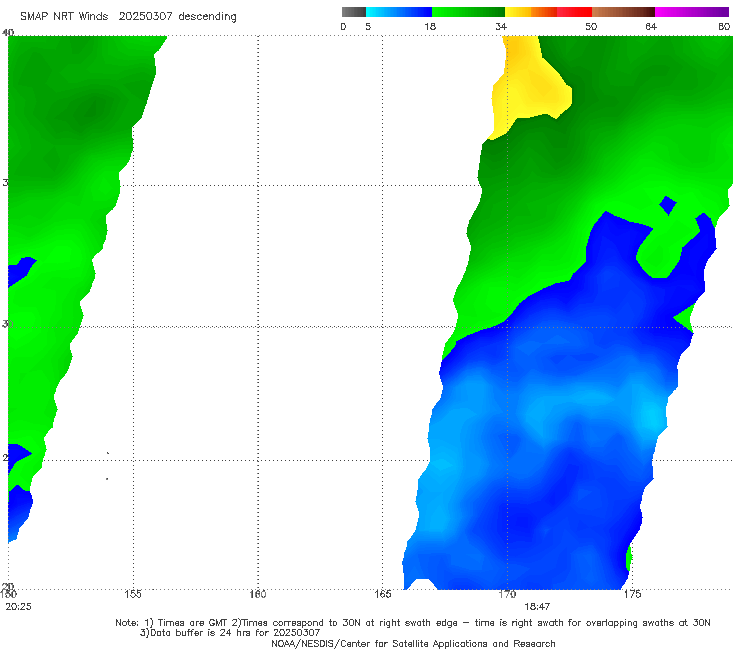Screen dimensions: 740x650
Task: Click the NOAA/NESDIS credit line
Action: coord(413,644)
